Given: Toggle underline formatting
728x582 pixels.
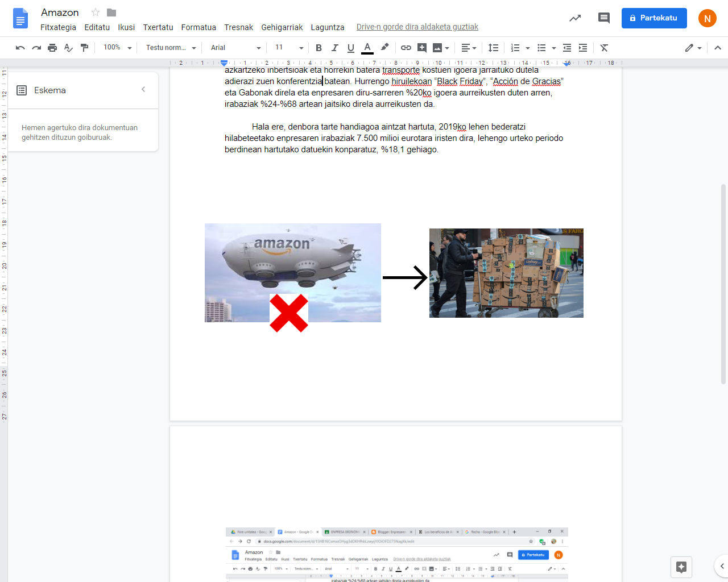Looking at the screenshot, I should (351, 48).
